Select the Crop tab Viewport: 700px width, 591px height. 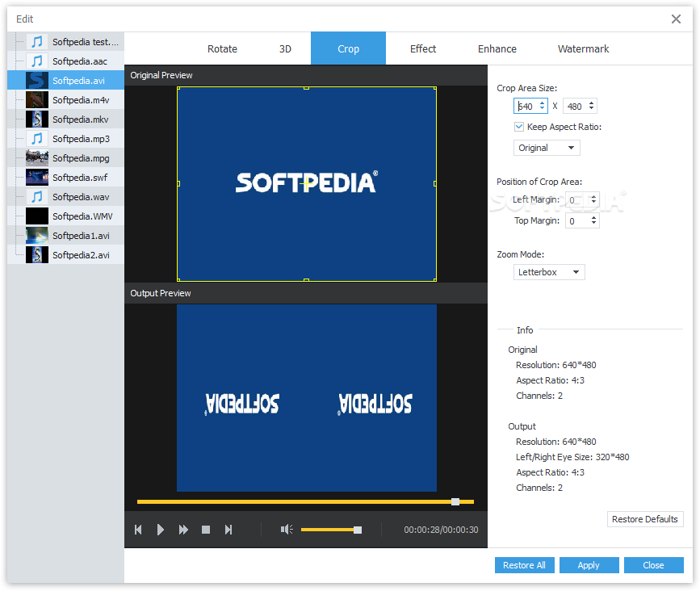coord(348,48)
